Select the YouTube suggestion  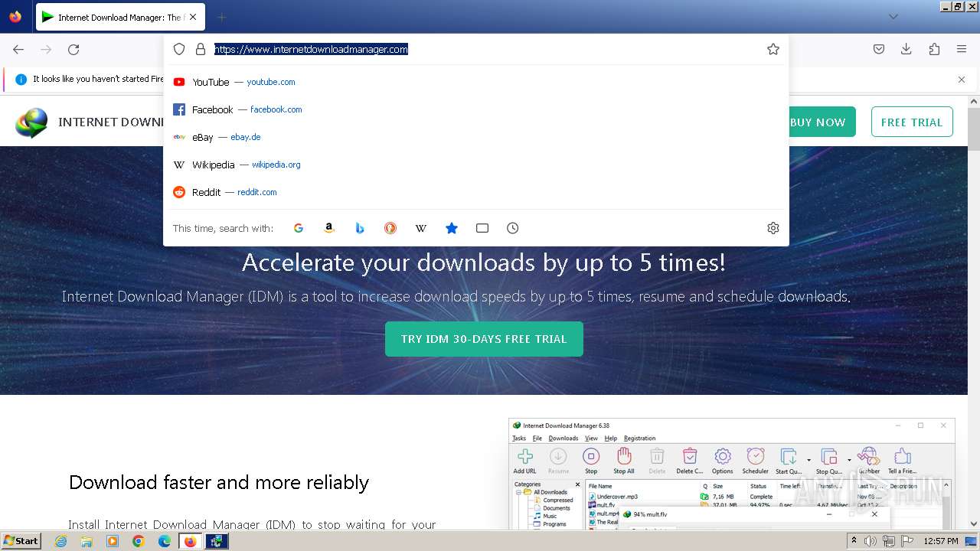pyautogui.click(x=476, y=82)
